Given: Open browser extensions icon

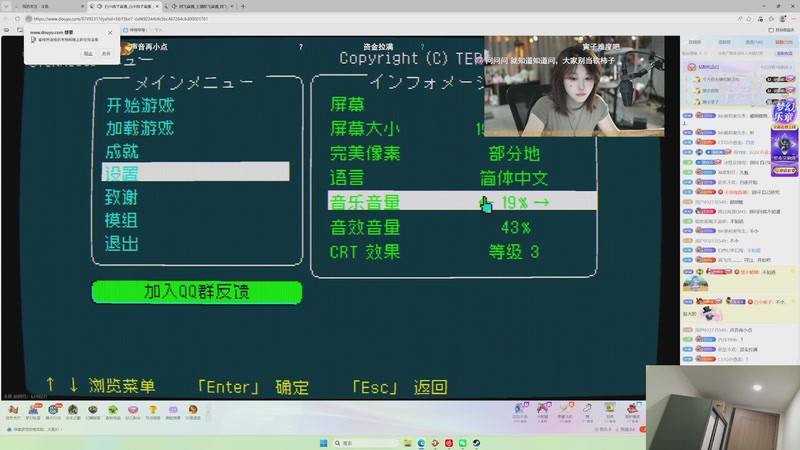Looking at the screenshot, I should [x=760, y=19].
